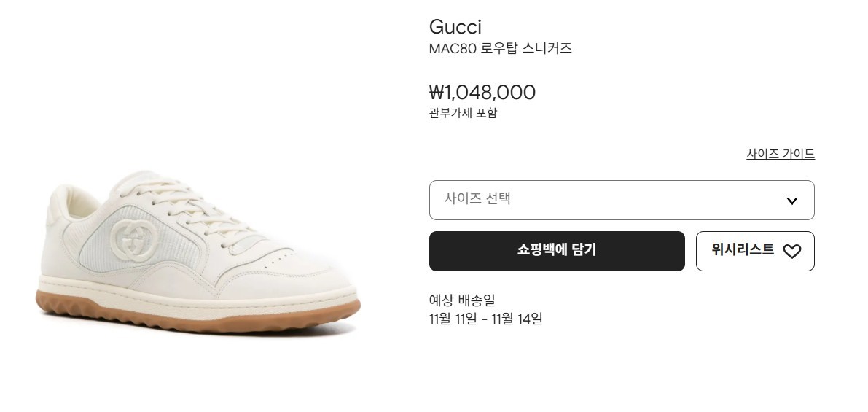Click the 위시리스트 button label
The width and height of the screenshot is (868, 412).
point(743,250)
